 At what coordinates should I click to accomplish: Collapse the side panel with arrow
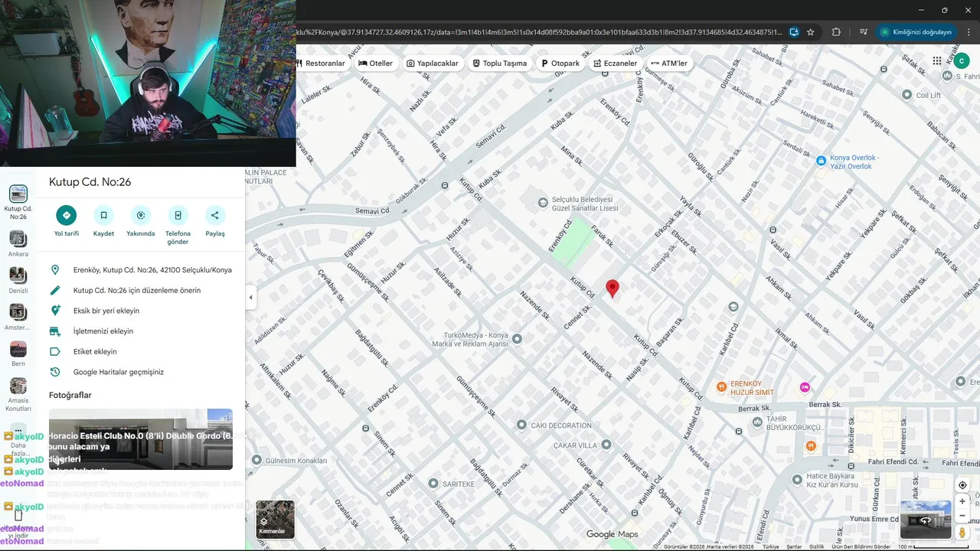[250, 298]
